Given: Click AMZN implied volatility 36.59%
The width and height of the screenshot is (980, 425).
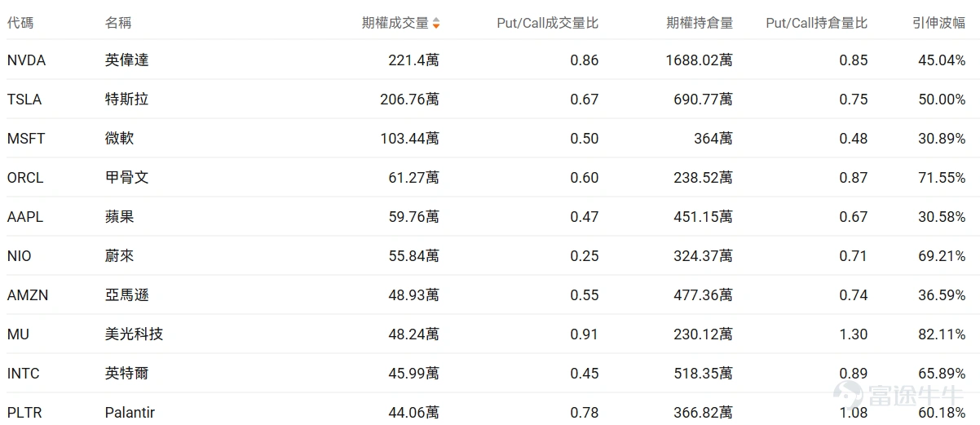Looking at the screenshot, I should coord(942,295).
